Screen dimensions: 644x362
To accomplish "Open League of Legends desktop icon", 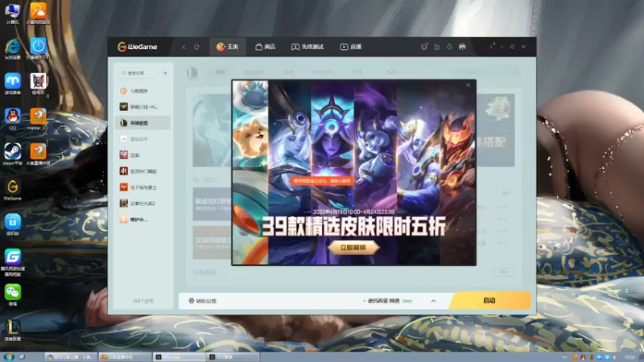I will [12, 331].
